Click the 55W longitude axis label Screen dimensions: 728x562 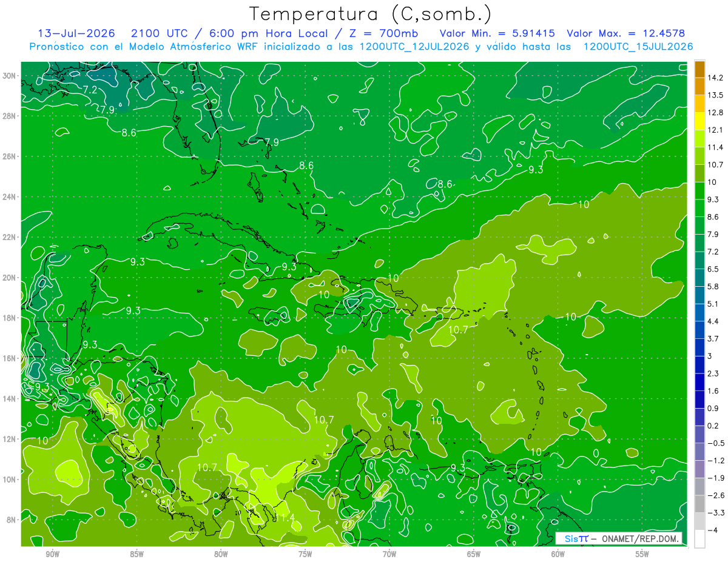point(642,555)
